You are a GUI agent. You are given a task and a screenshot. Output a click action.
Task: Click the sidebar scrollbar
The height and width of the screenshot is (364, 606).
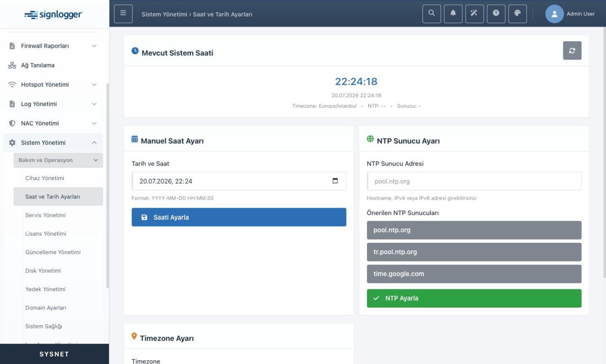tap(108, 186)
